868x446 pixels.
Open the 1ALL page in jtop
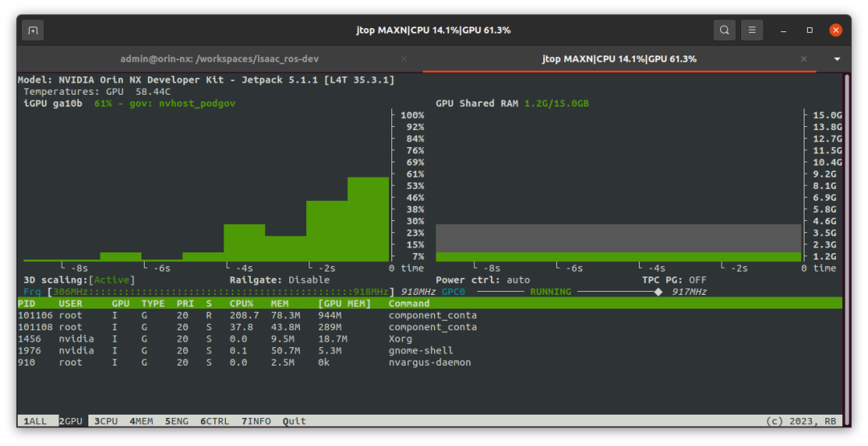(x=35, y=421)
